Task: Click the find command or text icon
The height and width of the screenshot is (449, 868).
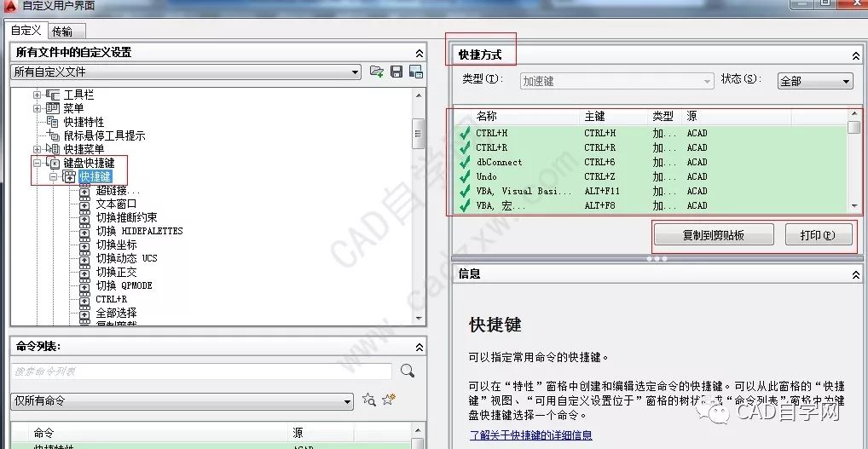Action: [x=368, y=400]
